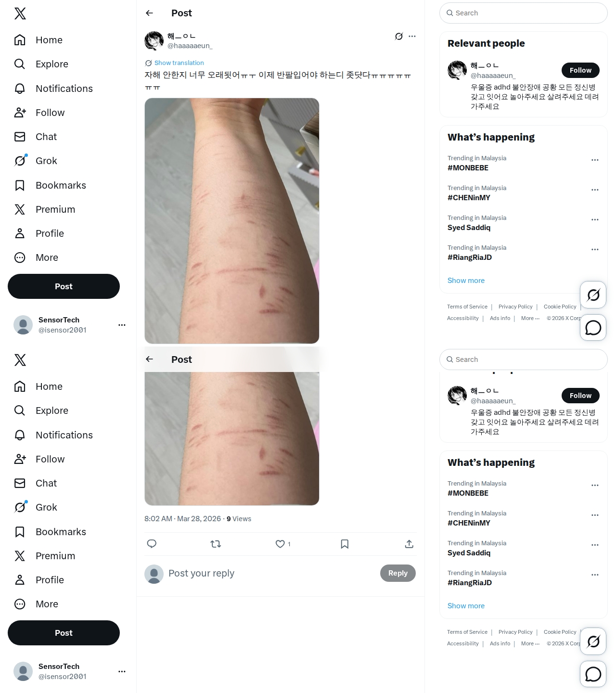This screenshot has height=693, width=616.
Task: Click the Grok icon beside the post author's name
Action: coord(399,36)
